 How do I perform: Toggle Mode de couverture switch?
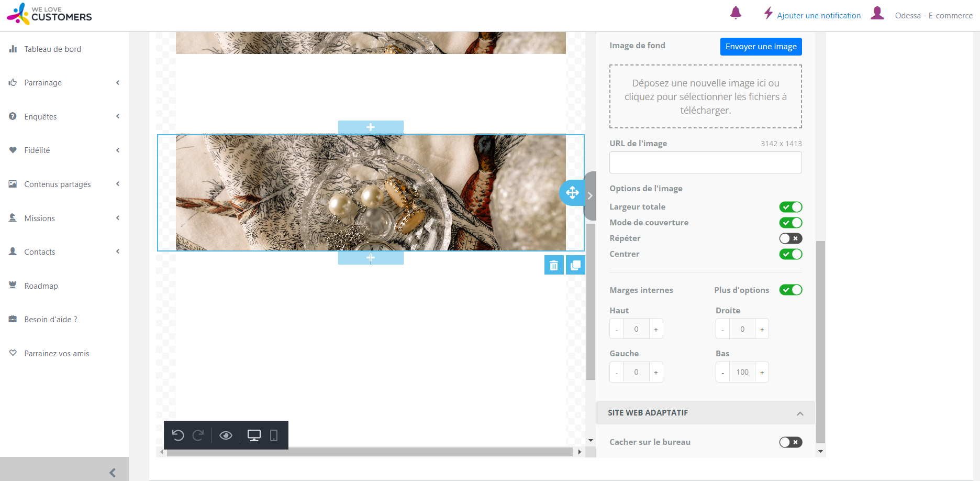[790, 223]
